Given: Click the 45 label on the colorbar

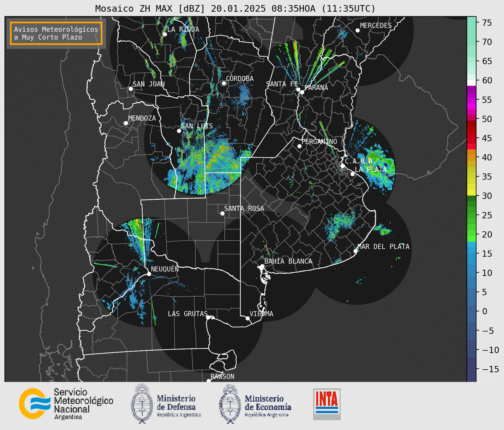Looking at the screenshot, I should point(487,138).
